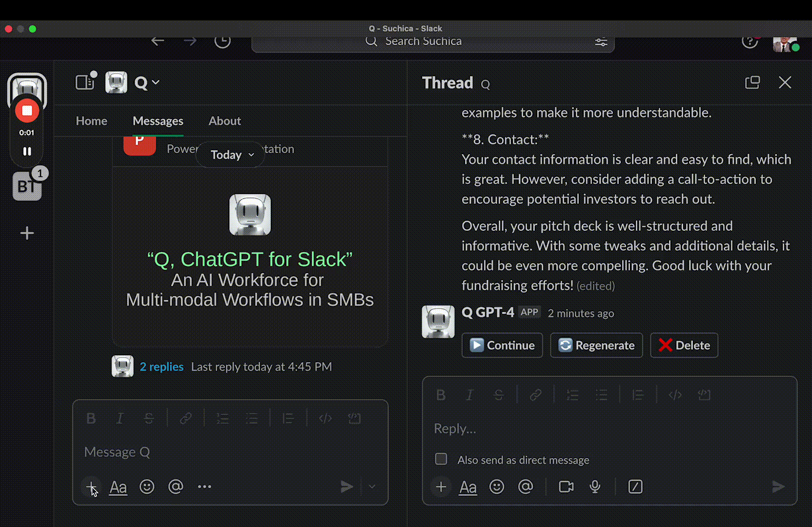Image resolution: width=812 pixels, height=527 pixels.
Task: Switch to the About tab
Action: pyautogui.click(x=224, y=121)
